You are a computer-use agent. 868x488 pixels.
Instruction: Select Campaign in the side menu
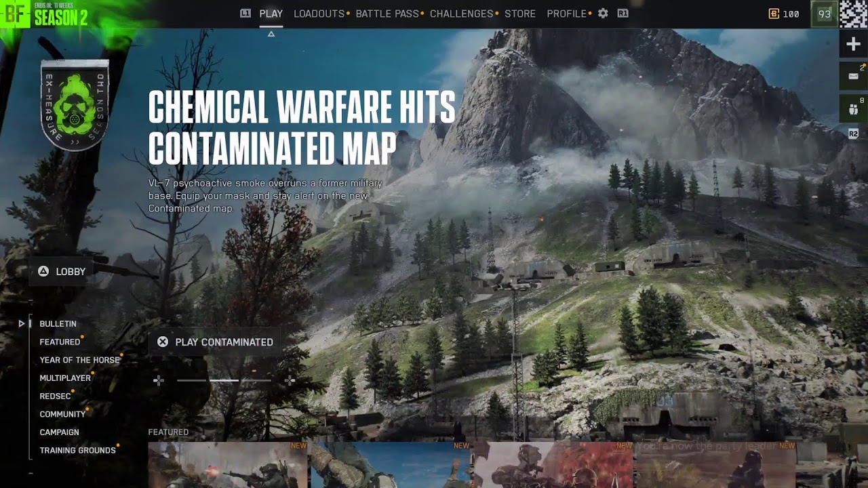click(x=59, y=432)
